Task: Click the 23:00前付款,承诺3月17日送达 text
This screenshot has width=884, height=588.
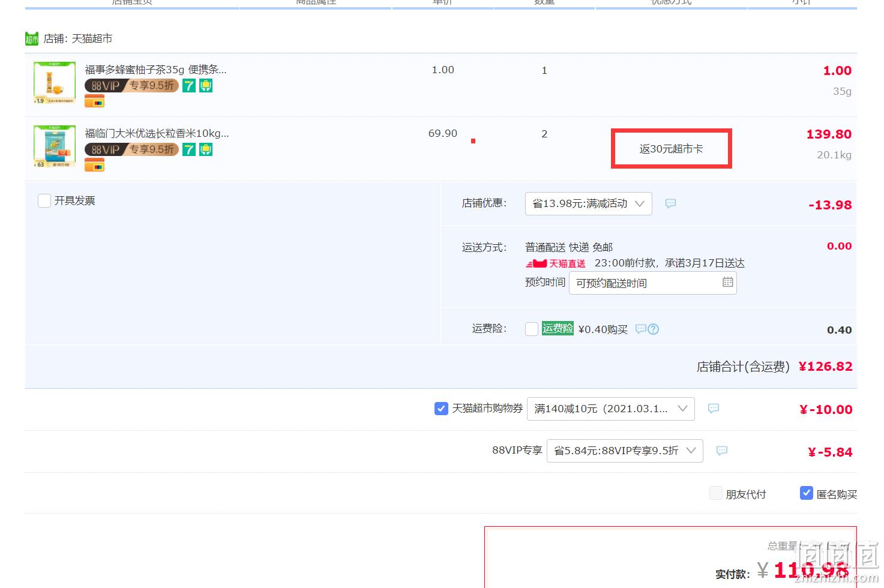Action: (670, 263)
